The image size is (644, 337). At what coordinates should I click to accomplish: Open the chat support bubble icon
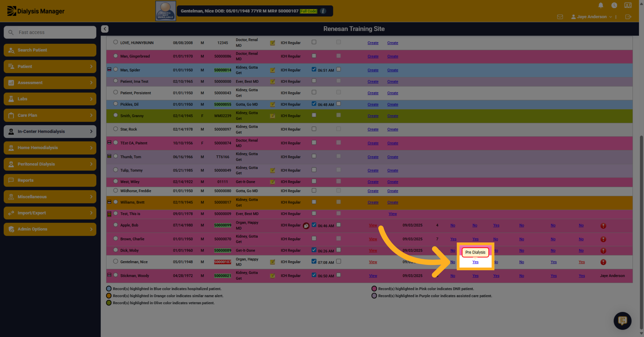tap(623, 321)
